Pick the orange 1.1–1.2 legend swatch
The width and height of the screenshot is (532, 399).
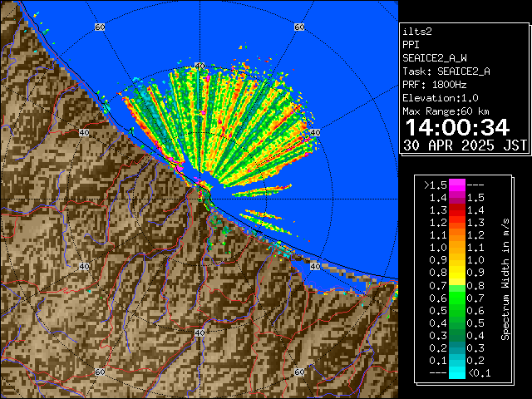point(457,235)
